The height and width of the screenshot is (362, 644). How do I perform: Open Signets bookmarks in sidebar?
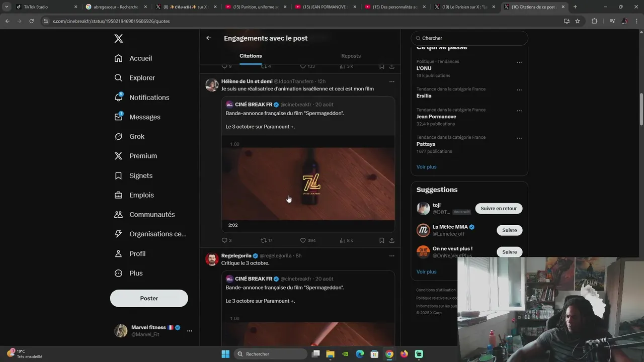(133, 175)
